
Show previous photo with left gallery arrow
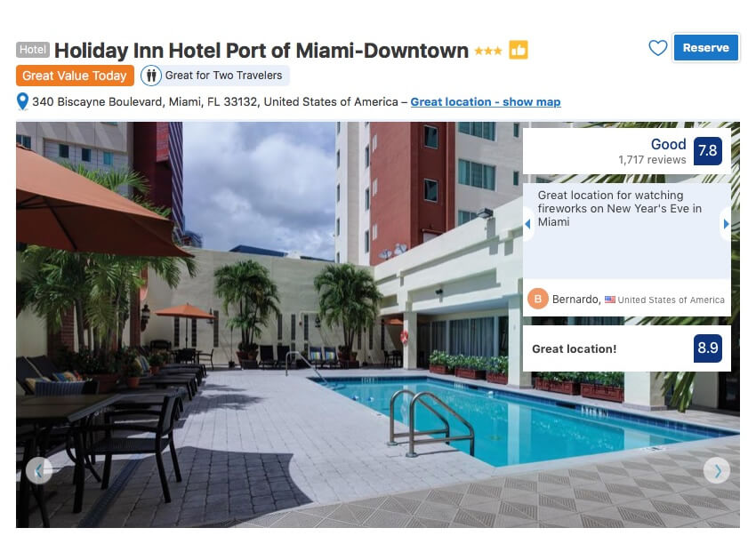click(39, 470)
